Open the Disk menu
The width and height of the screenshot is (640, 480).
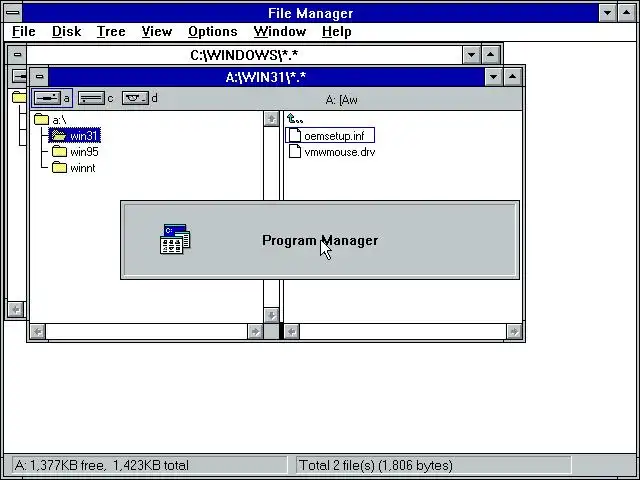(x=67, y=31)
